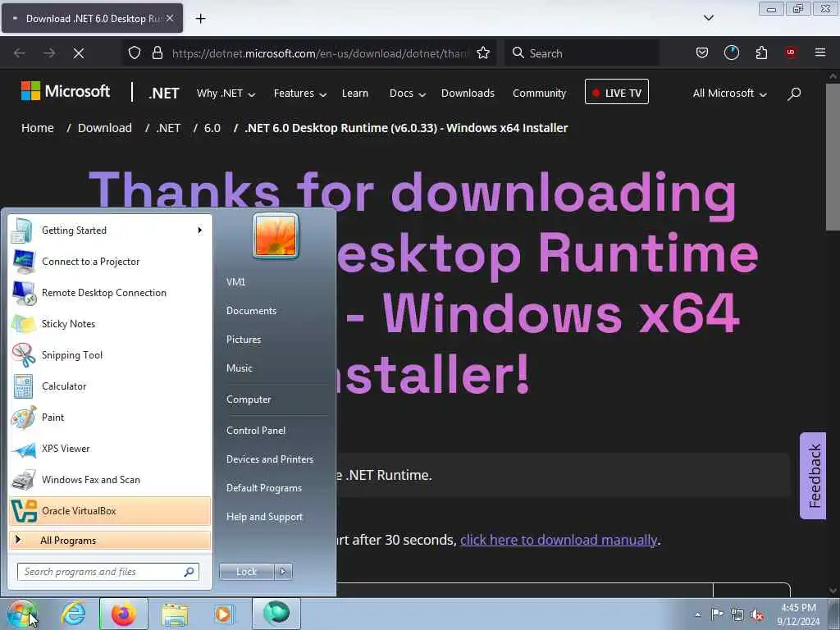Viewport: 840px width, 630px height.
Task: Click the Microsoft logo
Action: tap(66, 91)
